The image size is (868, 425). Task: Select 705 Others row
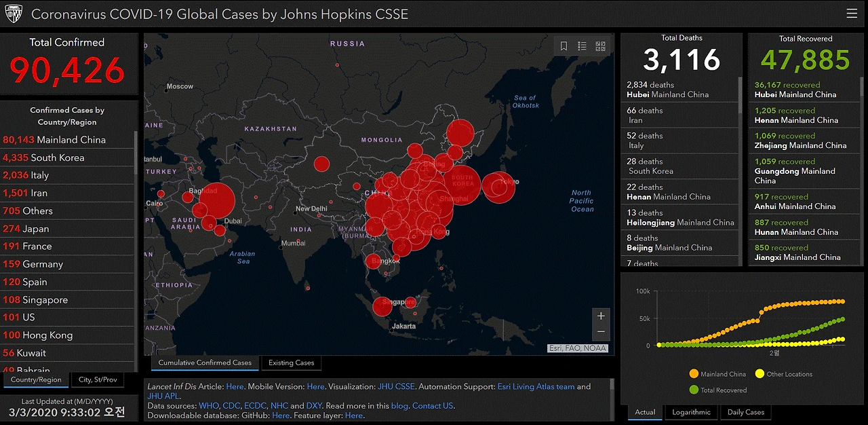67,211
